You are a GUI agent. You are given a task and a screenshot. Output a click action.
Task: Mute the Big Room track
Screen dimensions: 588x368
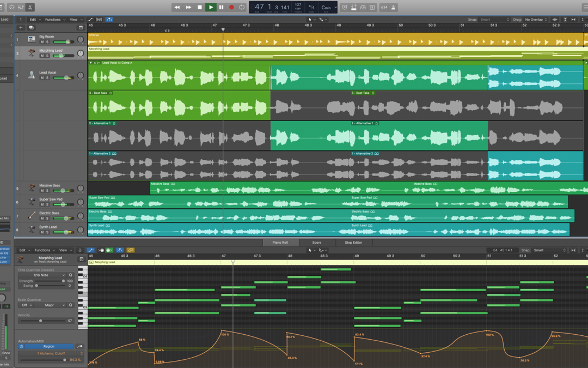tap(42, 41)
